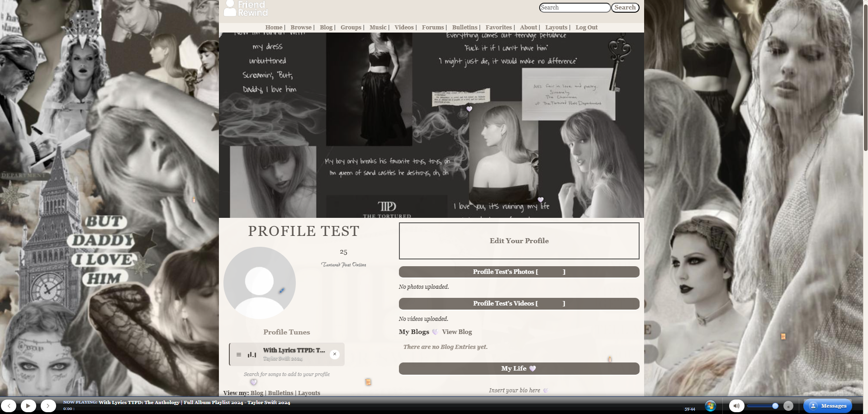This screenshot has height=414, width=868.
Task: Click Layouts link after View my
Action: 309,393
